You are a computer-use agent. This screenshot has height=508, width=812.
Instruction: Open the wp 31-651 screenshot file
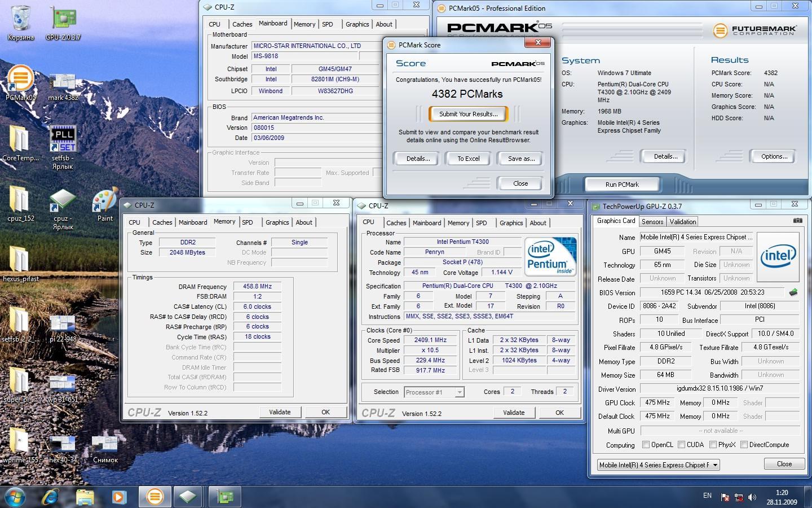(63, 388)
